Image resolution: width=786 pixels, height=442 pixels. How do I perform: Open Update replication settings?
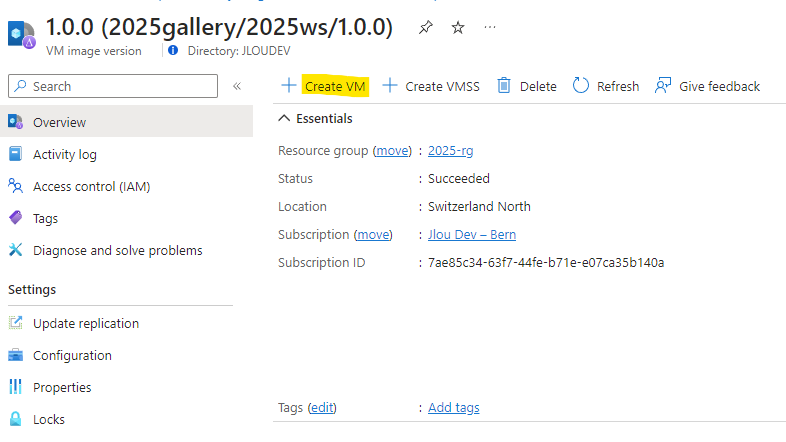click(x=86, y=323)
